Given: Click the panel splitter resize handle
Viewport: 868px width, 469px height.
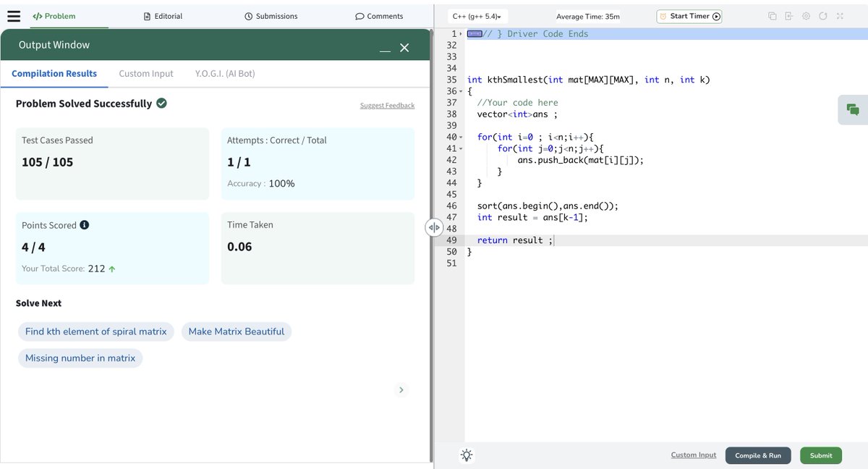Looking at the screenshot, I should point(433,227).
